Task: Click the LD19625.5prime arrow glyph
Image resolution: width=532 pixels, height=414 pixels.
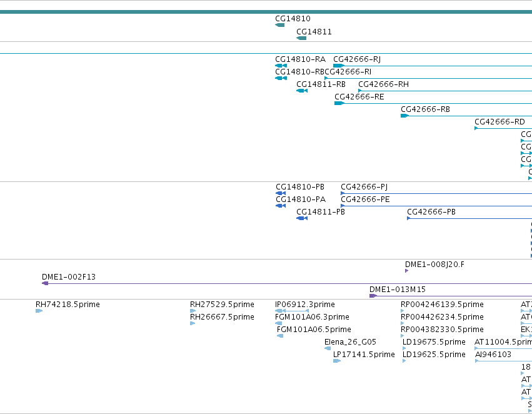Action: point(404,361)
